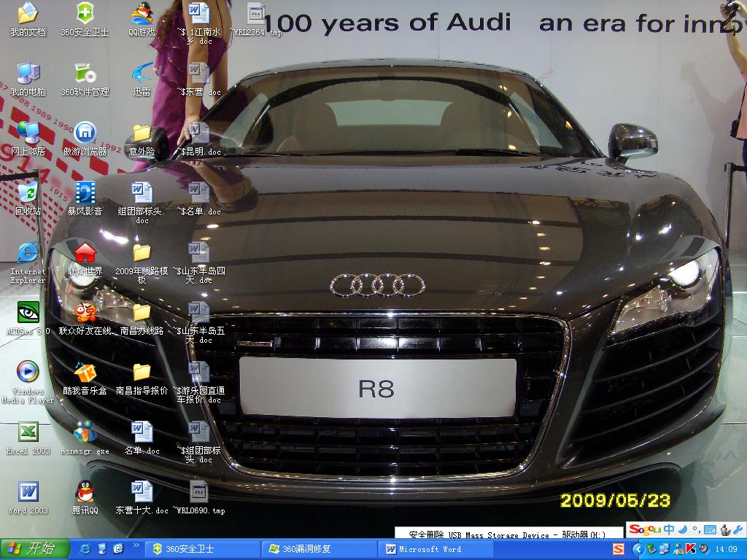This screenshot has width=747, height=560.
Task: Click the 联众世界 desktop icon
Action: click(85, 259)
